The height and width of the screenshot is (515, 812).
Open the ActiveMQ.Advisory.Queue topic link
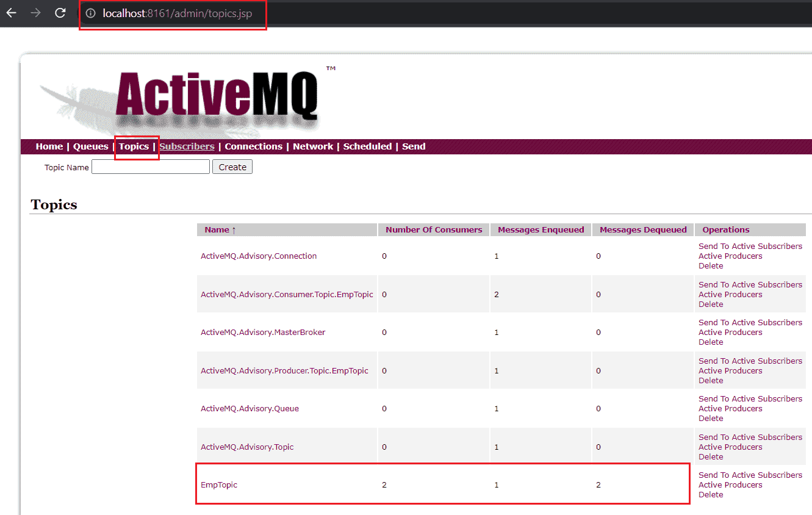(250, 409)
